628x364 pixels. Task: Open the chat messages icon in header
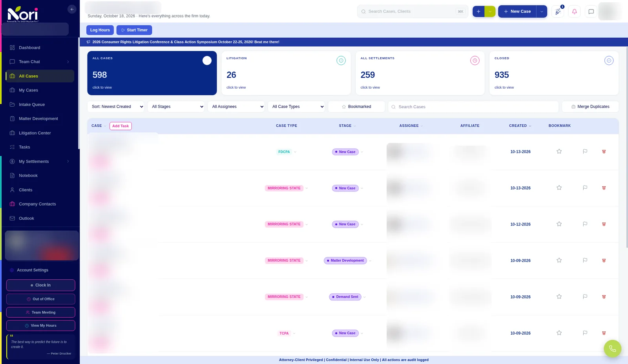coord(591,11)
